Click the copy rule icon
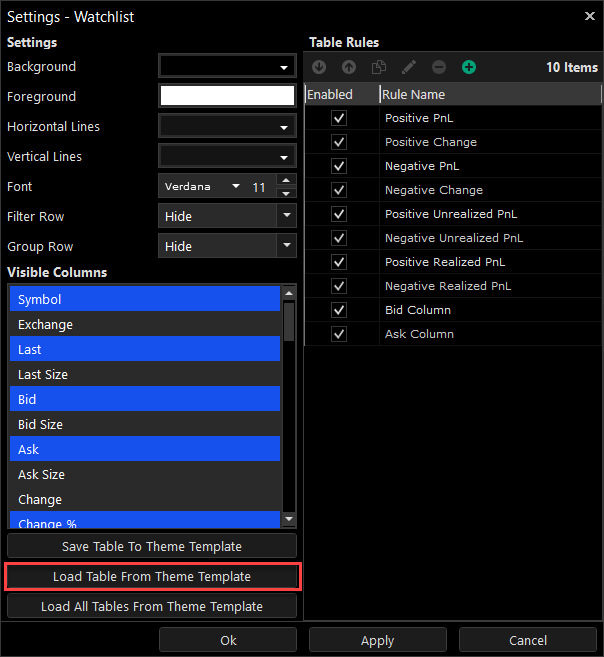 tap(379, 67)
